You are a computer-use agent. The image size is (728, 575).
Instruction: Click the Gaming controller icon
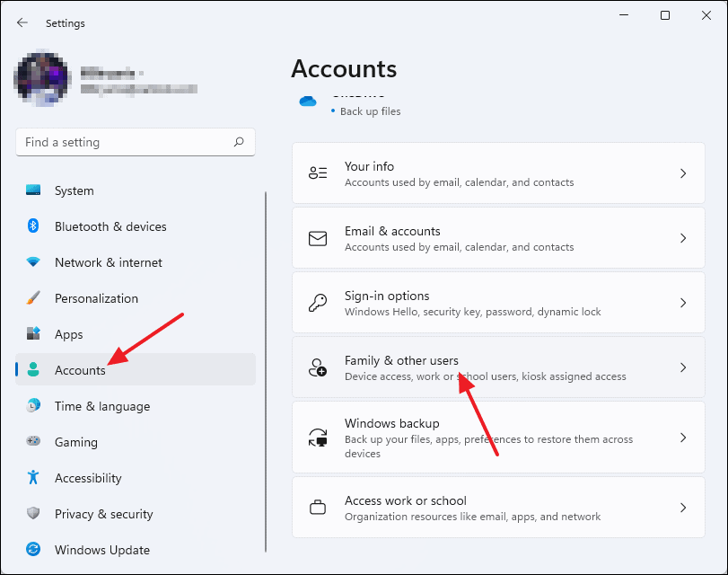point(34,442)
